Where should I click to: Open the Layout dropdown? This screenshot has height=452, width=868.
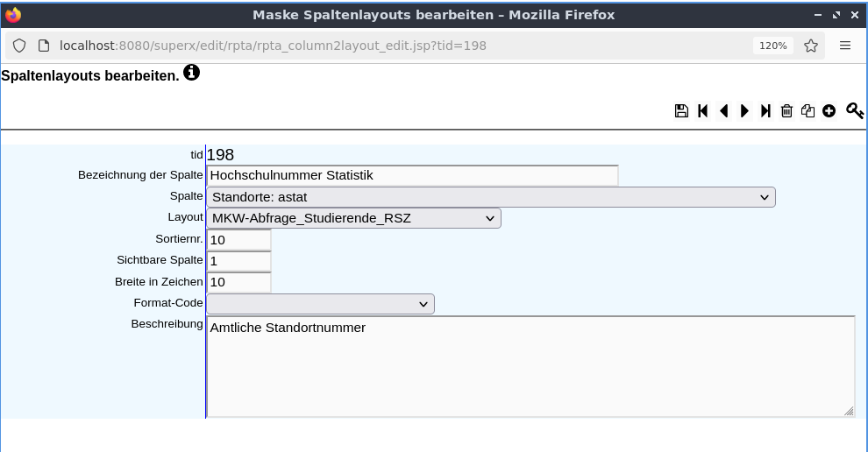click(x=353, y=218)
